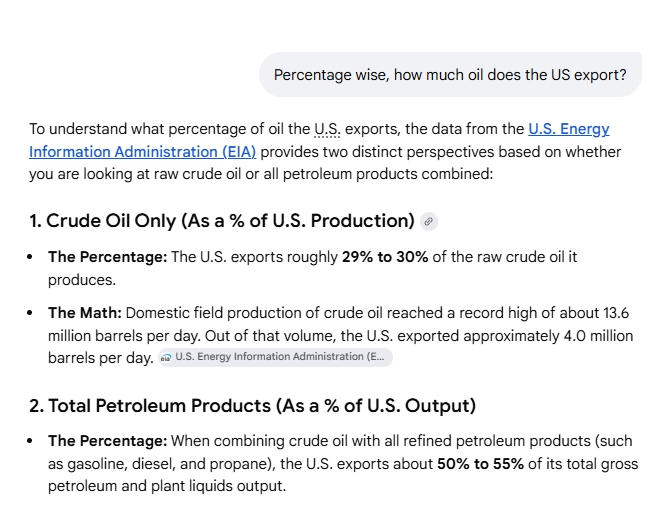Click the "13.6" production figure
The image size is (653, 512).
click(x=617, y=312)
